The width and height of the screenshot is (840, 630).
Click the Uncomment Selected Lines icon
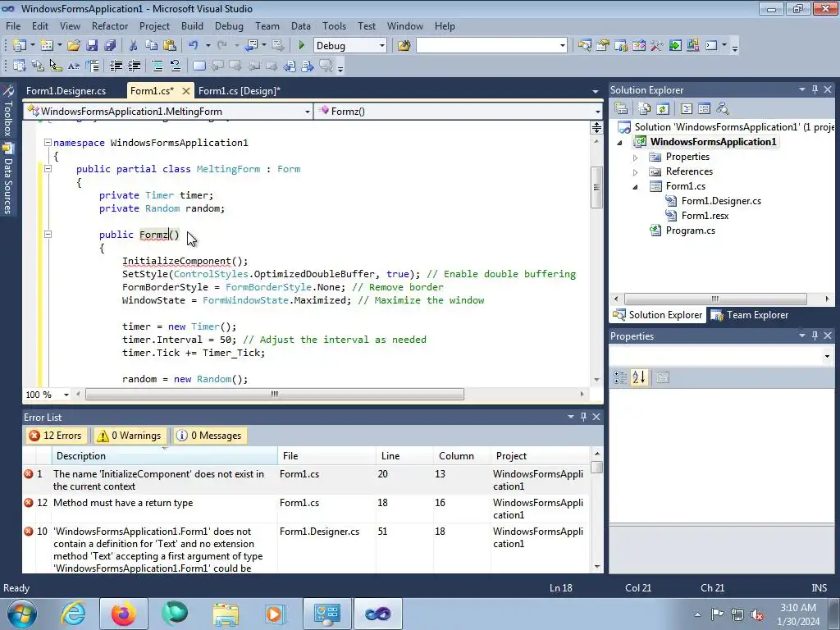point(176,66)
